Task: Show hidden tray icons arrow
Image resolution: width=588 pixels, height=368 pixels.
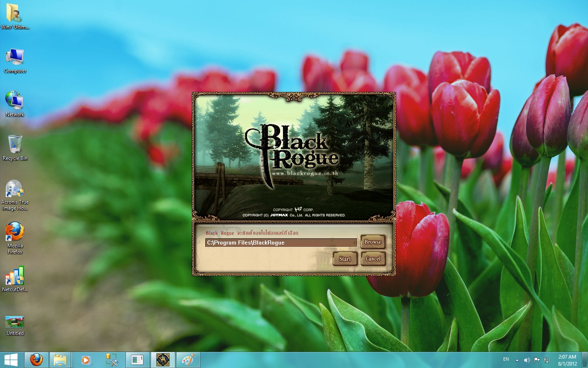Action: (517, 360)
